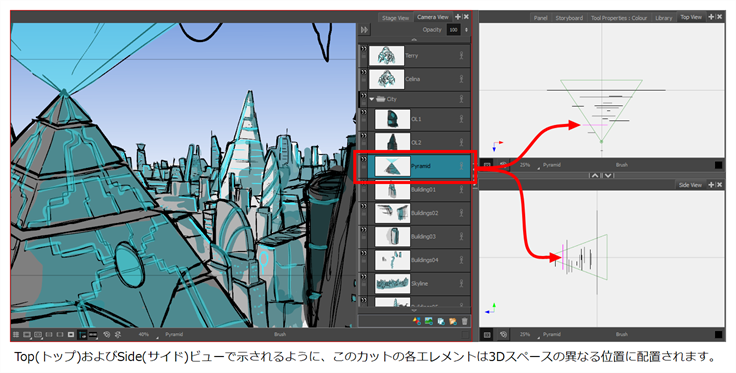Click the import image layer icon
Viewport: 736px width, 373px height.
[428, 321]
